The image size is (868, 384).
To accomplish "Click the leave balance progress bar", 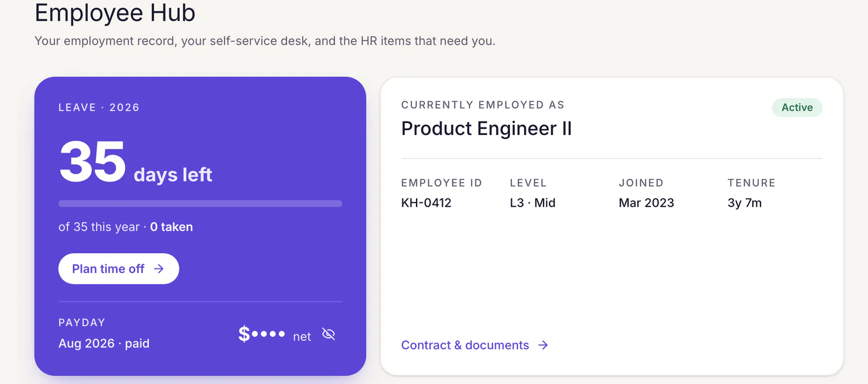I will 200,203.
